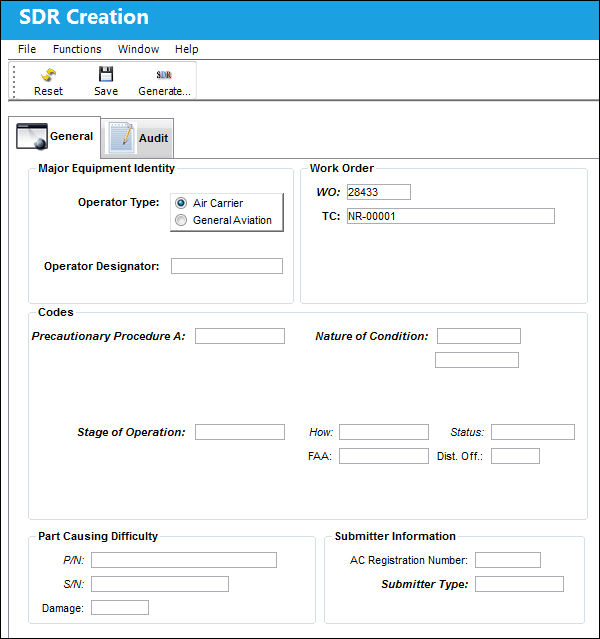The height and width of the screenshot is (639, 600).
Task: Click the SDR Creation title text
Action: pos(84,17)
